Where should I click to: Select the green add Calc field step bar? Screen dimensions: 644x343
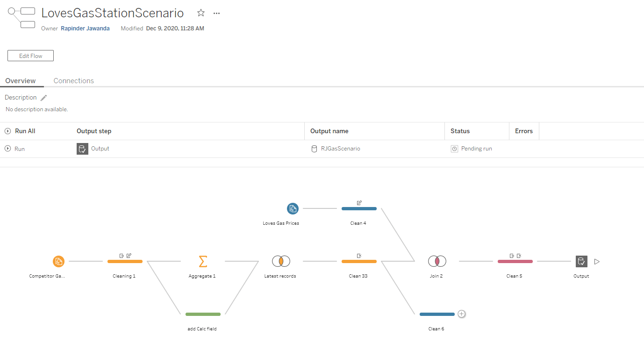[x=203, y=314]
